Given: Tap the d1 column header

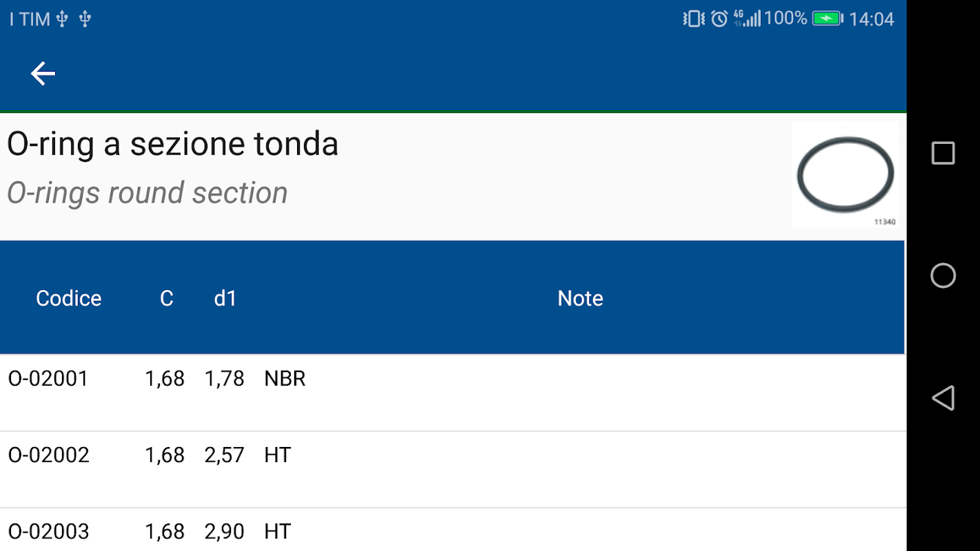Looking at the screenshot, I should 225,298.
